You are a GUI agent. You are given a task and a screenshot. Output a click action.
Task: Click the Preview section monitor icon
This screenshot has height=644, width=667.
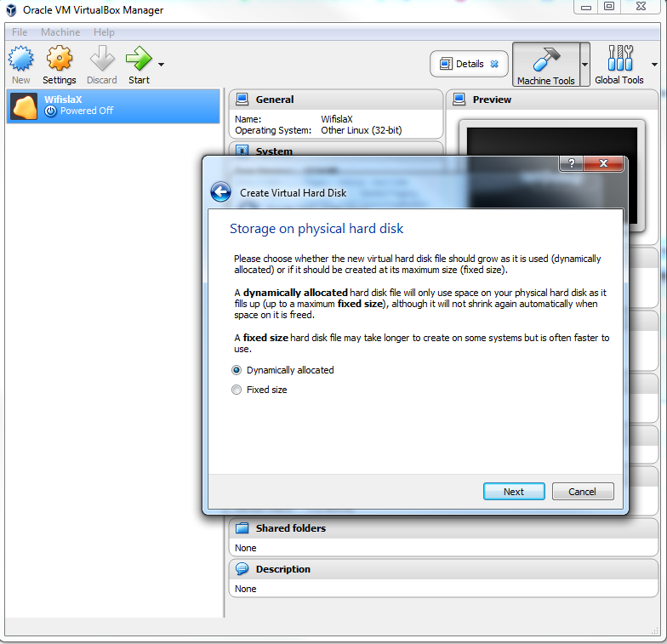[x=459, y=99]
